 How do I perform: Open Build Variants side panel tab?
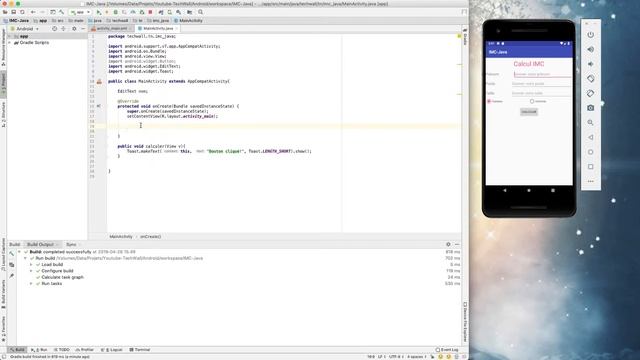coord(3,294)
